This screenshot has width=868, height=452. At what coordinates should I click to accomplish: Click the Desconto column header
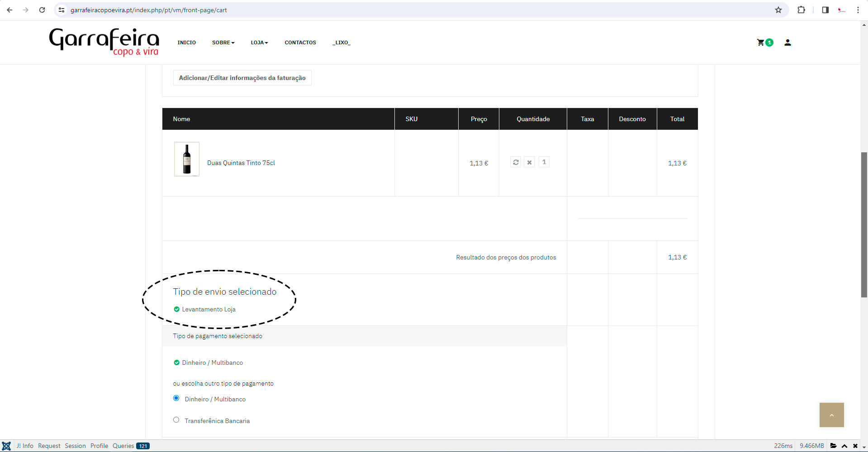(632, 119)
